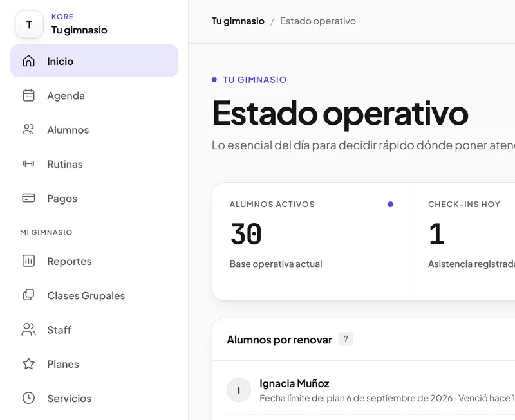
Task: Click the Ignacia Muñoz name
Action: 294,383
